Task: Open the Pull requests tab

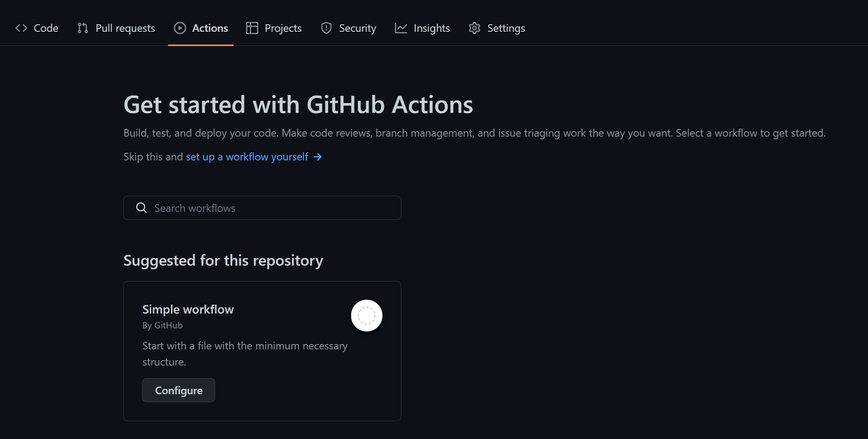Action: click(116, 28)
